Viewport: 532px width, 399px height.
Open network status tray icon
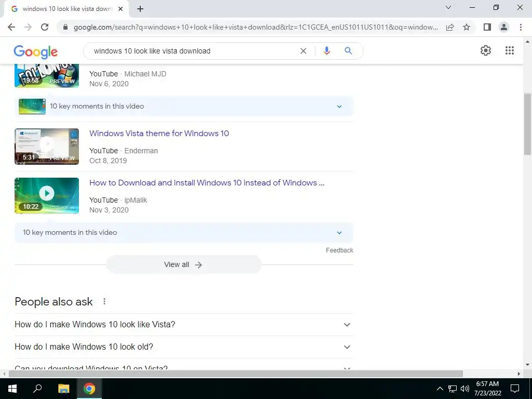(453, 389)
